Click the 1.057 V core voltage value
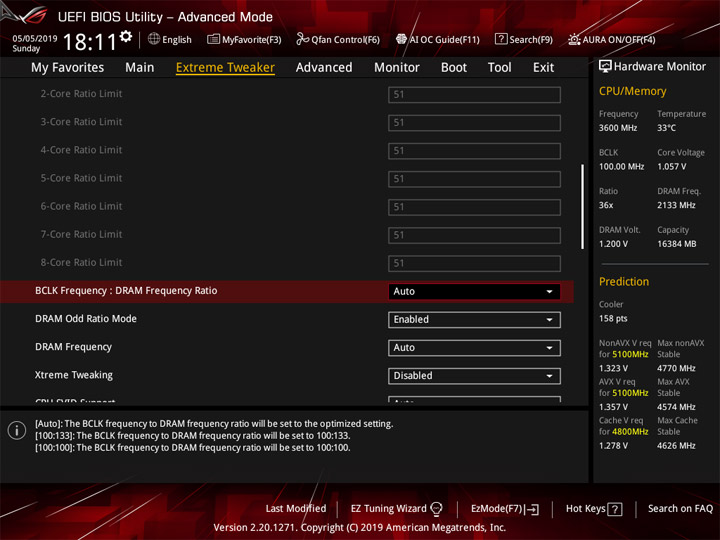 tap(672, 166)
